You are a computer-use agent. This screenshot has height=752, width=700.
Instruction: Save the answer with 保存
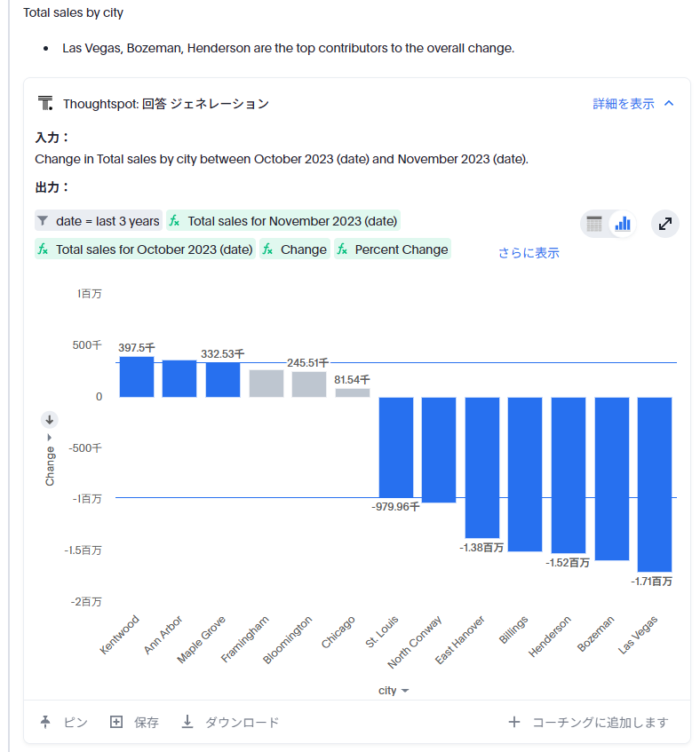pos(134,723)
